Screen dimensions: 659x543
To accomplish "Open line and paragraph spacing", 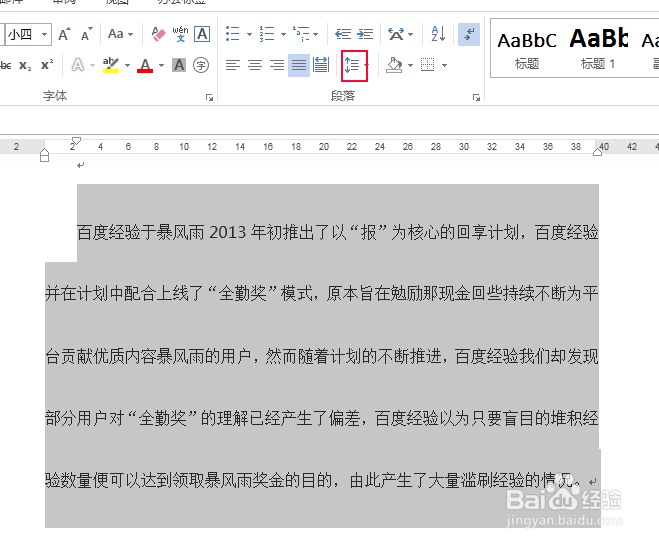I will click(x=354, y=66).
